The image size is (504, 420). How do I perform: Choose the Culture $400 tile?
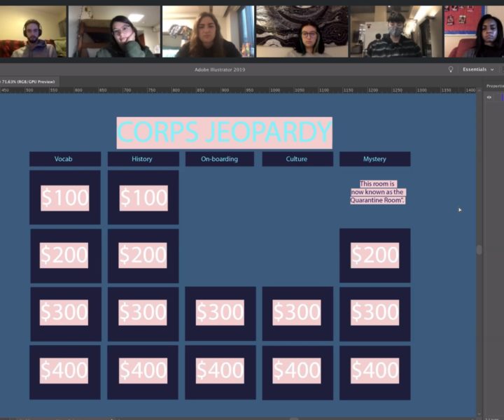point(297,371)
